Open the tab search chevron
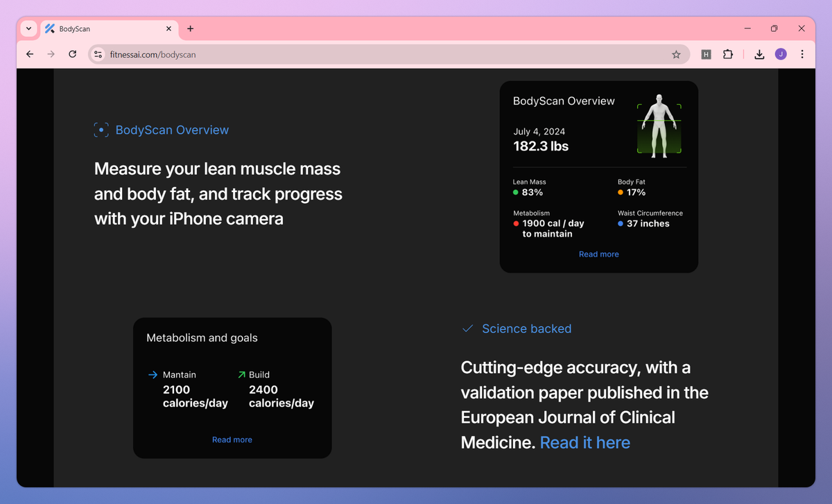The height and width of the screenshot is (504, 832). 28,28
